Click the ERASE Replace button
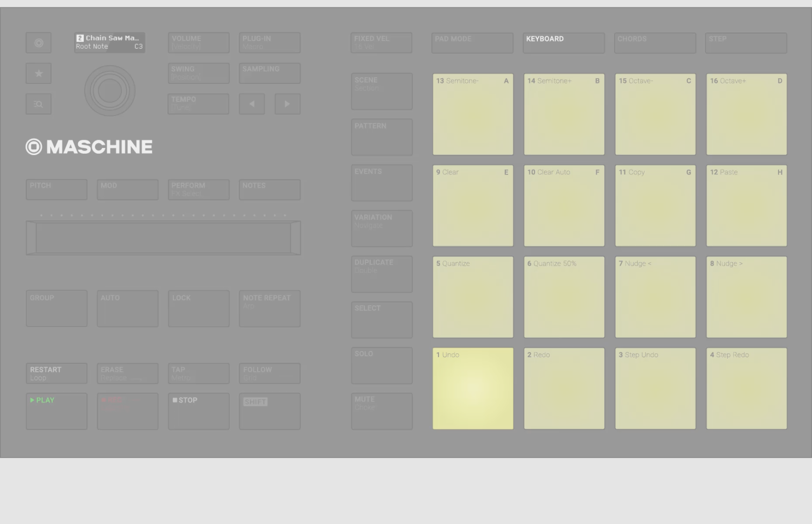 click(127, 373)
